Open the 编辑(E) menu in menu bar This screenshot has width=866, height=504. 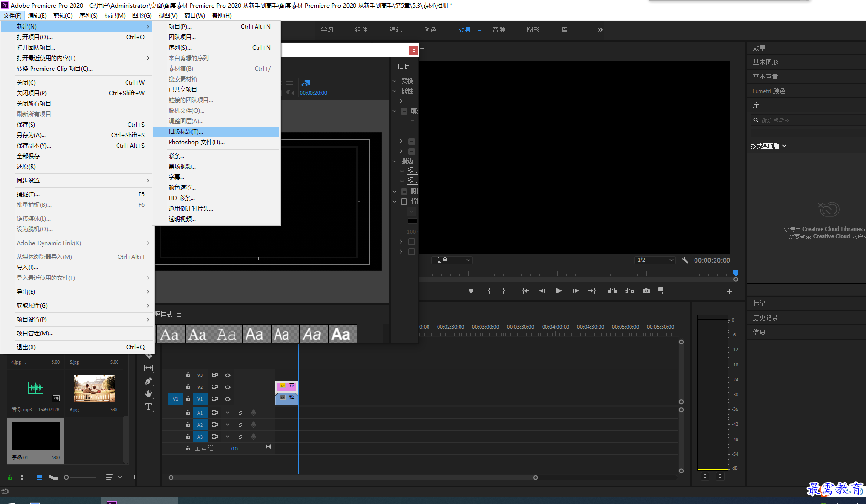click(37, 16)
